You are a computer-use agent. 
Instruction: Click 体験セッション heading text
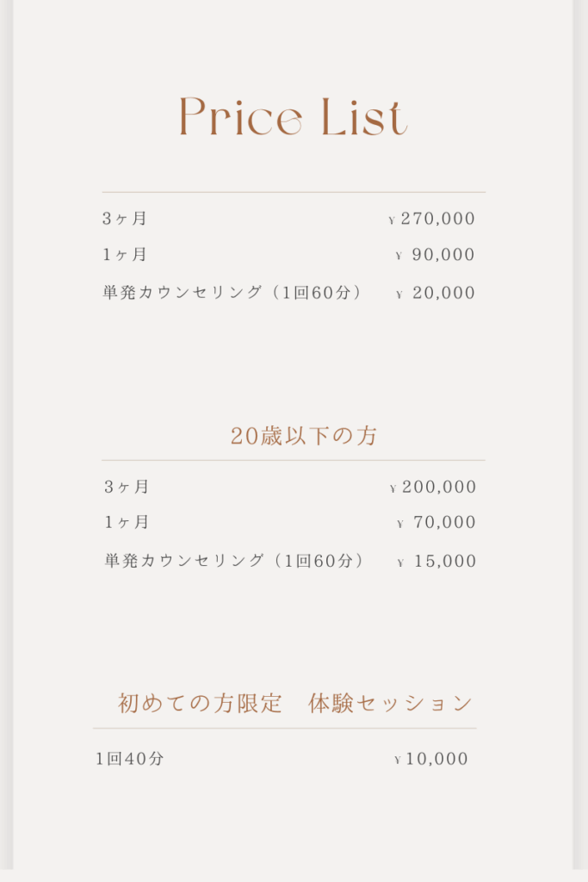[390, 703]
